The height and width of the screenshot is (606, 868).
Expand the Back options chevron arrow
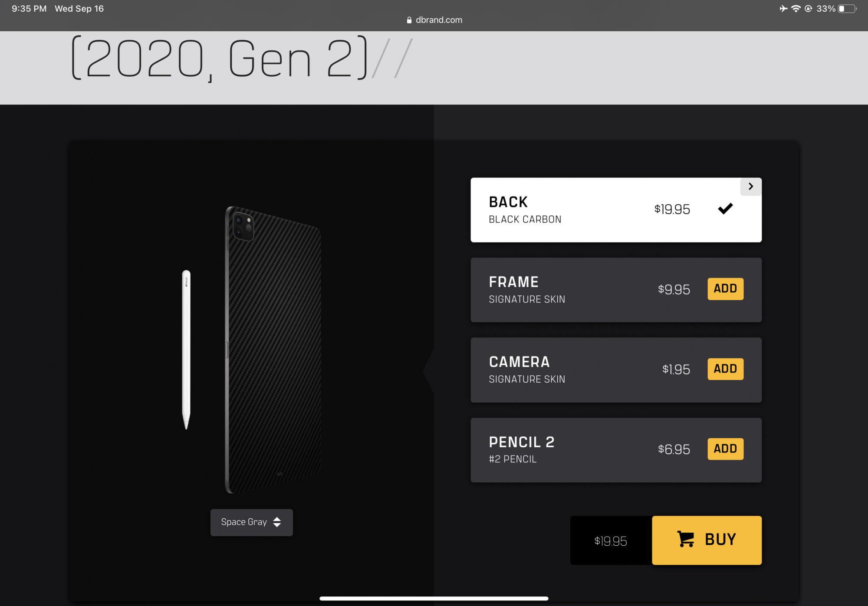[751, 187]
